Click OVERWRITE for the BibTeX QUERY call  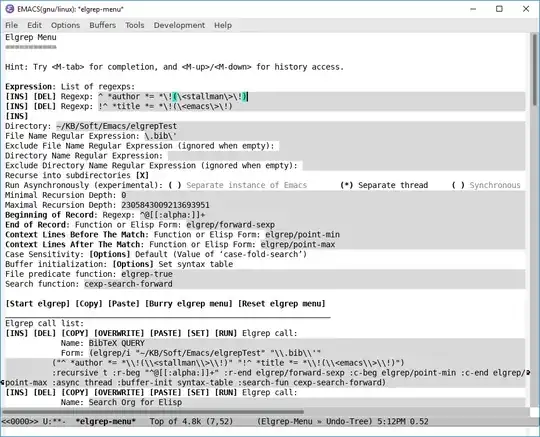[119, 333]
